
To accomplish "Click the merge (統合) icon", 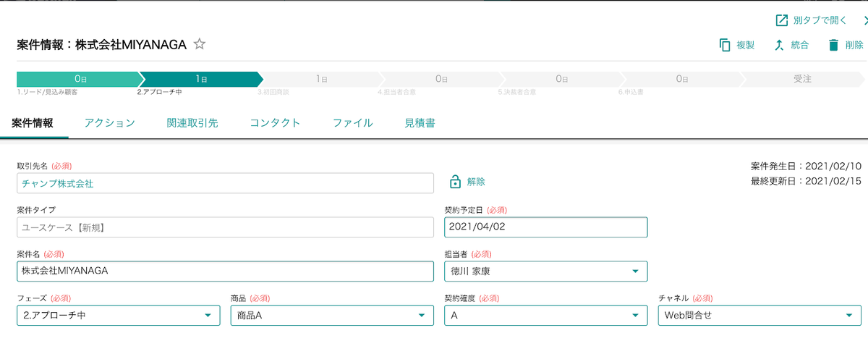I will 779,45.
